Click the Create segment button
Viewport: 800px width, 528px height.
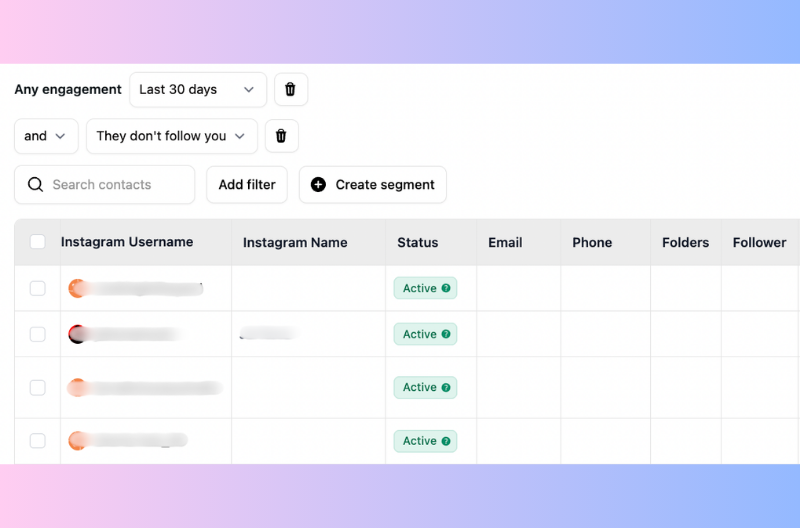coord(373,185)
